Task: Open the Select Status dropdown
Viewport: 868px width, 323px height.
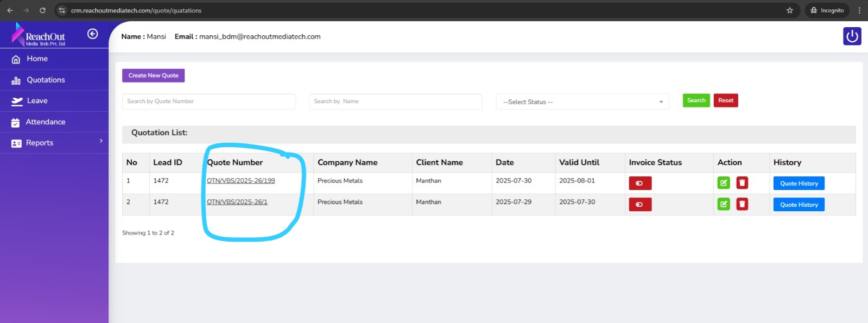Action: (x=582, y=102)
